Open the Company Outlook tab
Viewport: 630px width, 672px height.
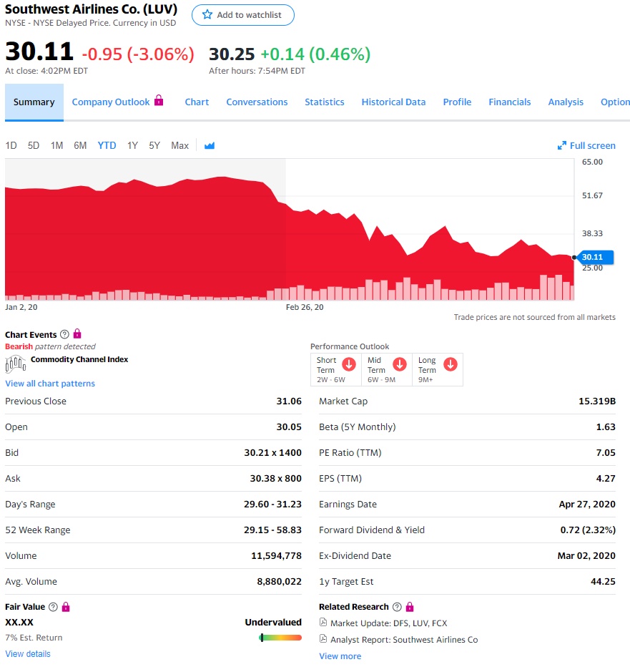point(111,102)
